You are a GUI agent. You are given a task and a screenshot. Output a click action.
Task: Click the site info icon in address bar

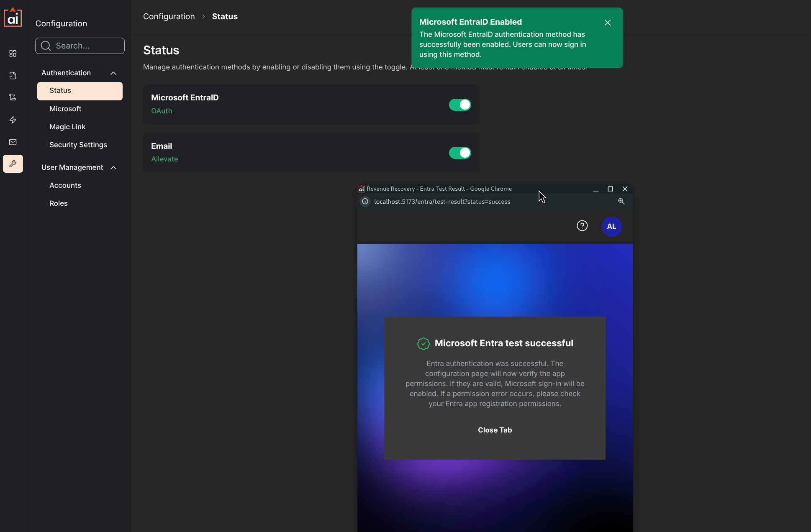365,202
